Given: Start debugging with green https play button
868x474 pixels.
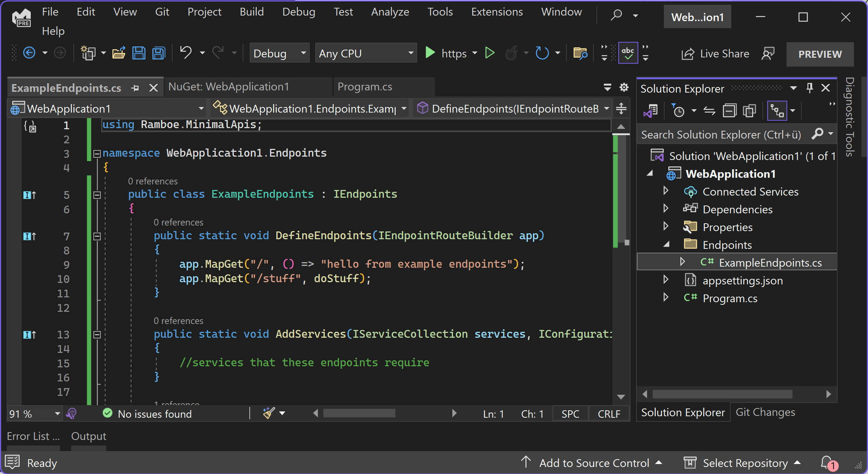Looking at the screenshot, I should (430, 53).
